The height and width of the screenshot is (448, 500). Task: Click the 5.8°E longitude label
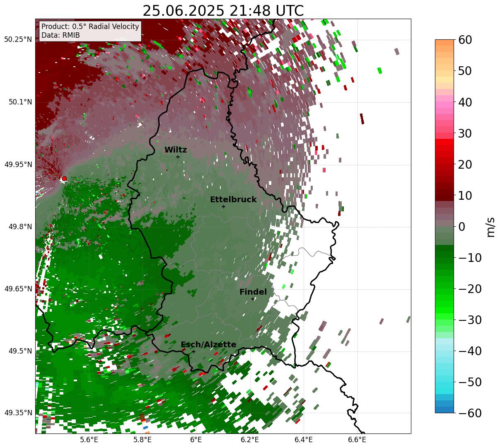pos(143,440)
